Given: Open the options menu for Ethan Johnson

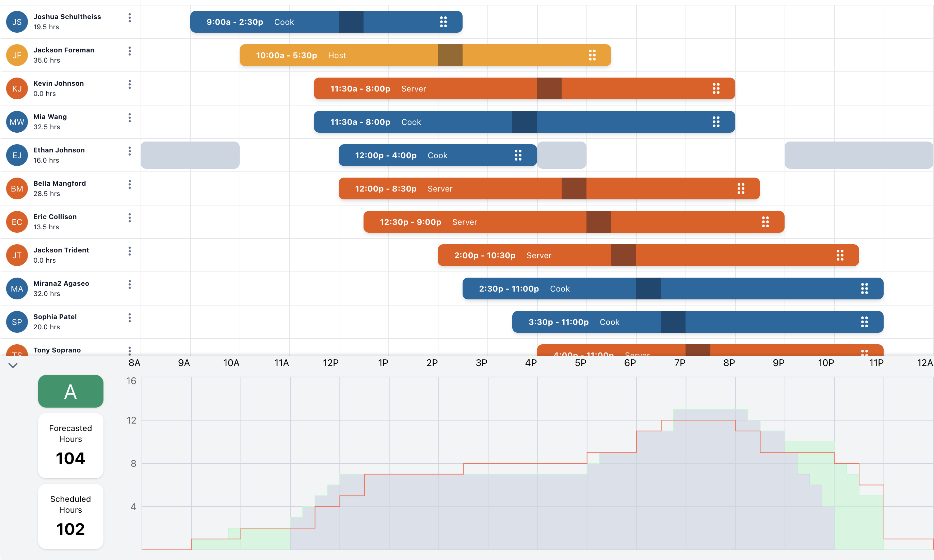Looking at the screenshot, I should 129,151.
